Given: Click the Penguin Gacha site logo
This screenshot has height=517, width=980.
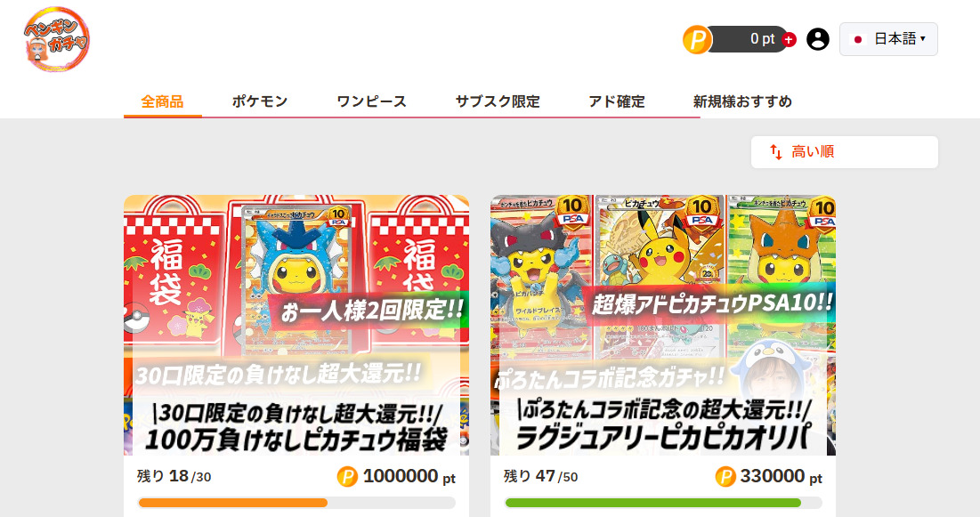Looking at the screenshot, I should tap(57, 39).
